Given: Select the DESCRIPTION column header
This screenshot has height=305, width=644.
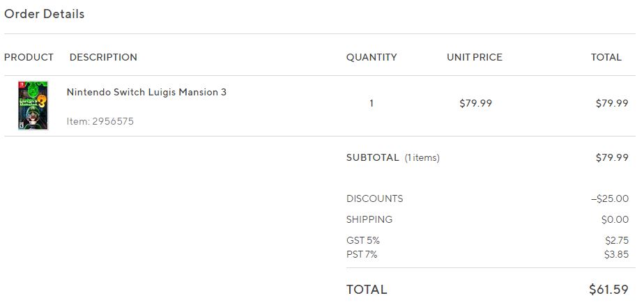Looking at the screenshot, I should point(103,57).
